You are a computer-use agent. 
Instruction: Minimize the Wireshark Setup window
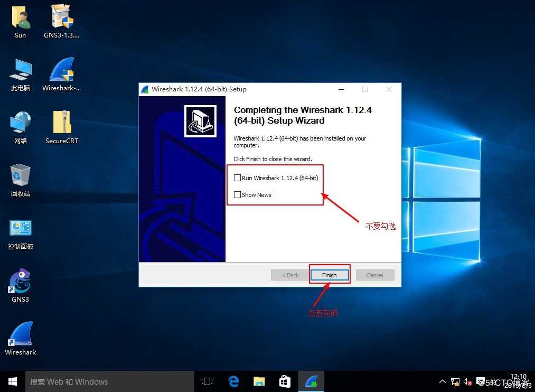(341, 89)
